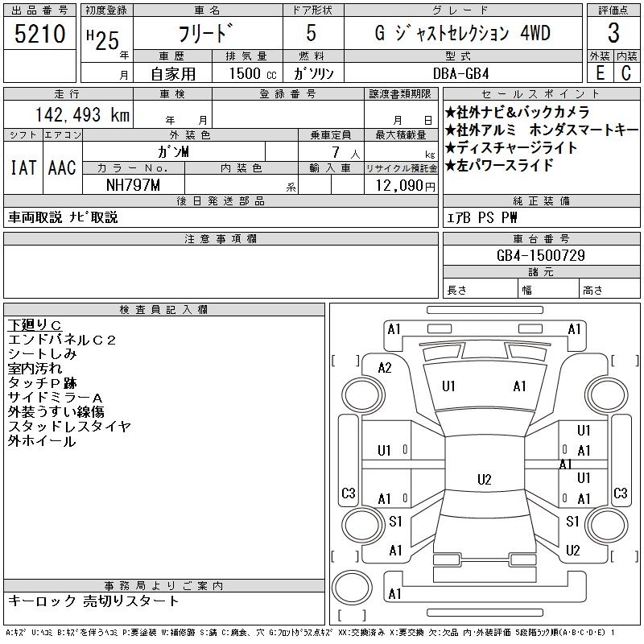Select the スタッドレスタイヤ inspector note
Viewport: 644px width, 644px height.
coord(68,427)
